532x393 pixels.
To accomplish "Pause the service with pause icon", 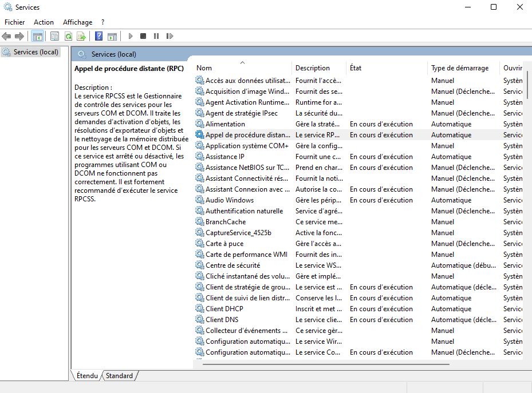I will [x=156, y=36].
